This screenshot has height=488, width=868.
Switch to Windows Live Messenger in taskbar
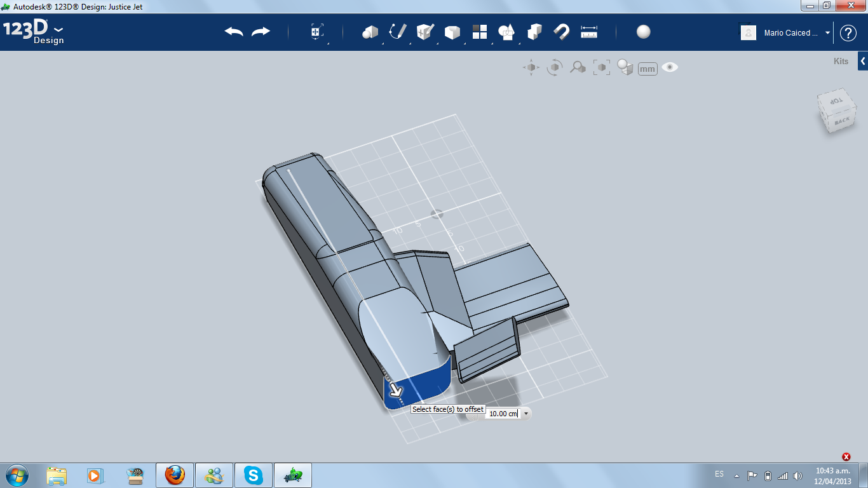tap(214, 475)
